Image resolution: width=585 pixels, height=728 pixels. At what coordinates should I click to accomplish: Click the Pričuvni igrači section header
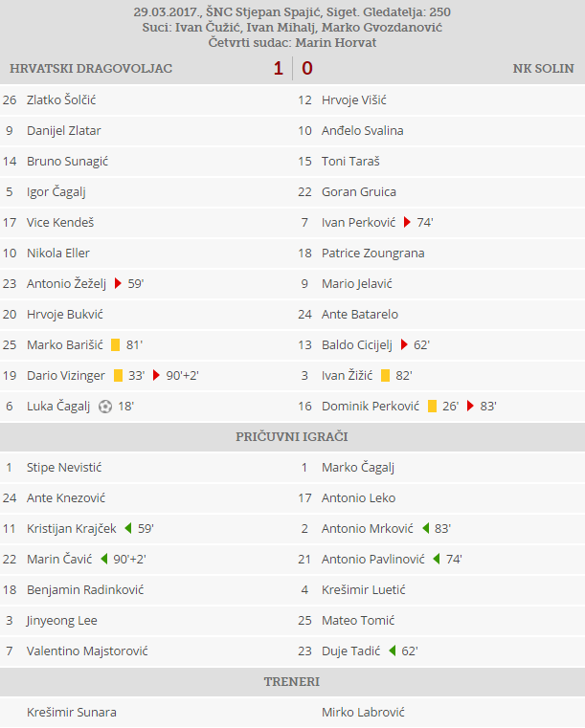coord(292,437)
